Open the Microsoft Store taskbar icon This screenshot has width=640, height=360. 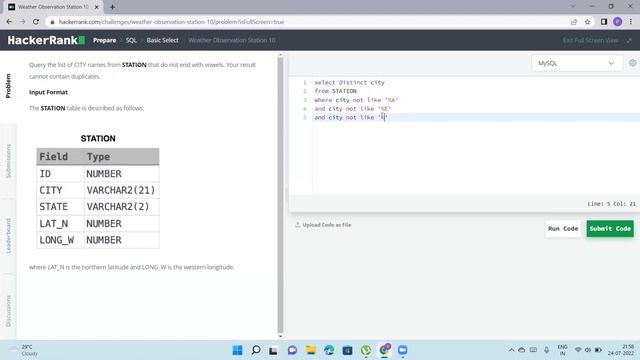347,350
